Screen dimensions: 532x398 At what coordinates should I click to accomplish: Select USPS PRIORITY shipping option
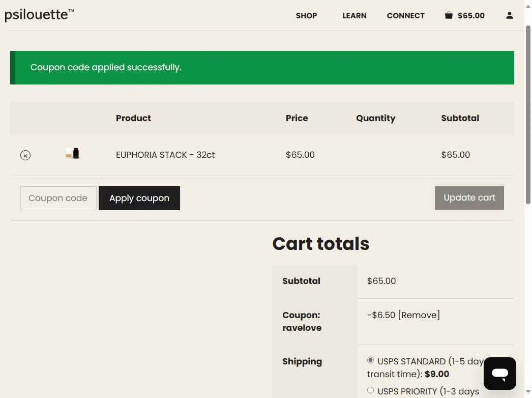(370, 390)
